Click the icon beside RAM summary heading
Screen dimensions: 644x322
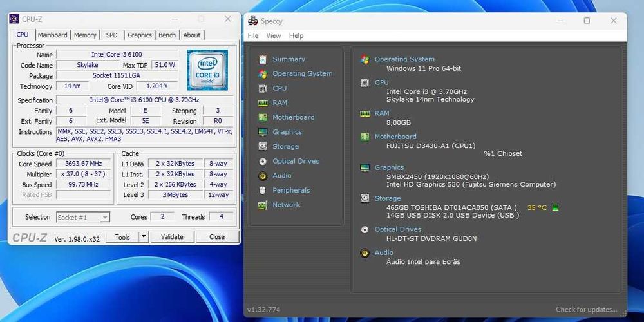[365, 114]
